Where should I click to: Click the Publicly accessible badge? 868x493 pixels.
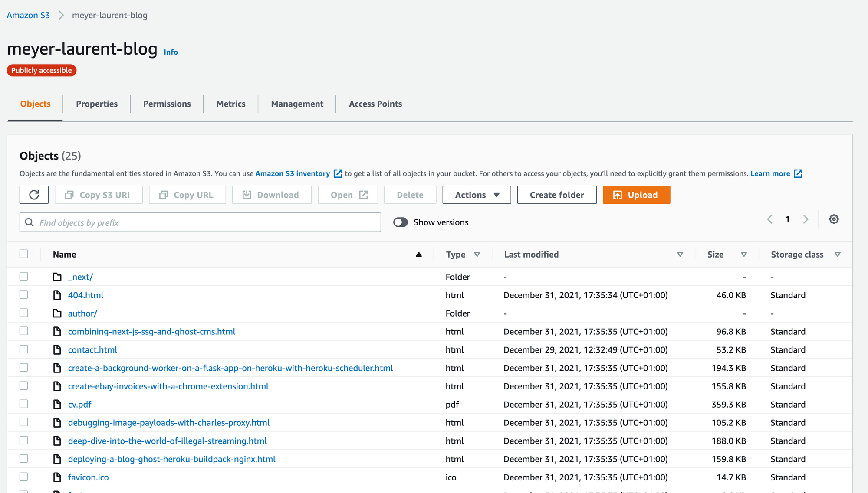click(x=42, y=70)
